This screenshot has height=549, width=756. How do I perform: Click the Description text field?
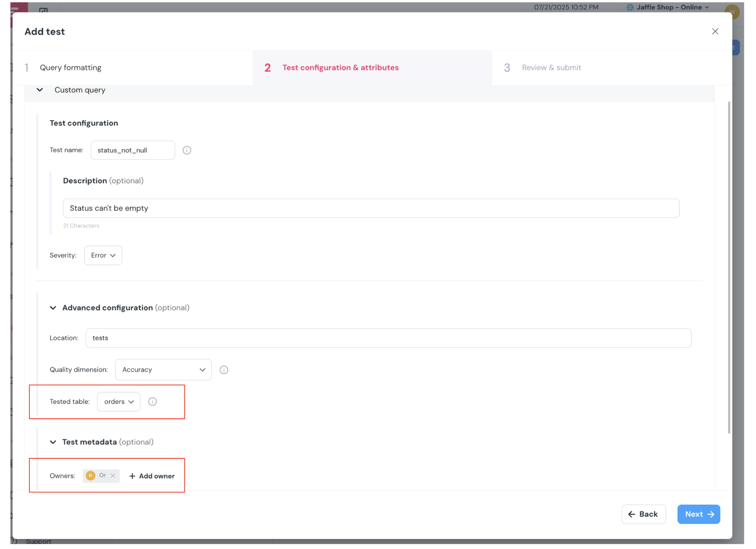pos(371,208)
